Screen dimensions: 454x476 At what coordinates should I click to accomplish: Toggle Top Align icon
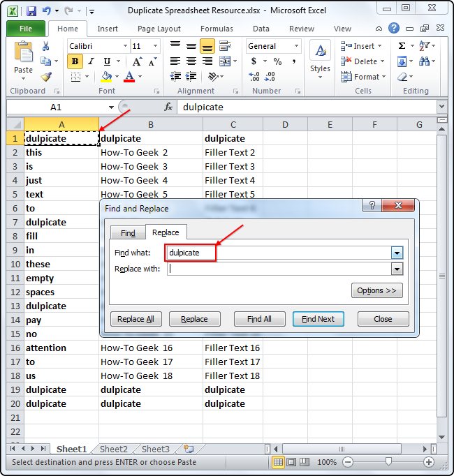[175, 46]
